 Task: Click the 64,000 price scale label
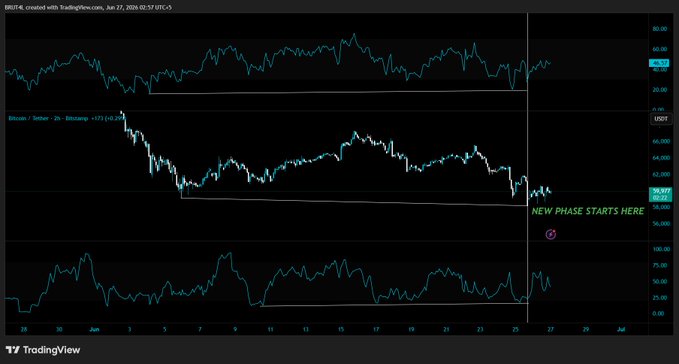pos(661,158)
